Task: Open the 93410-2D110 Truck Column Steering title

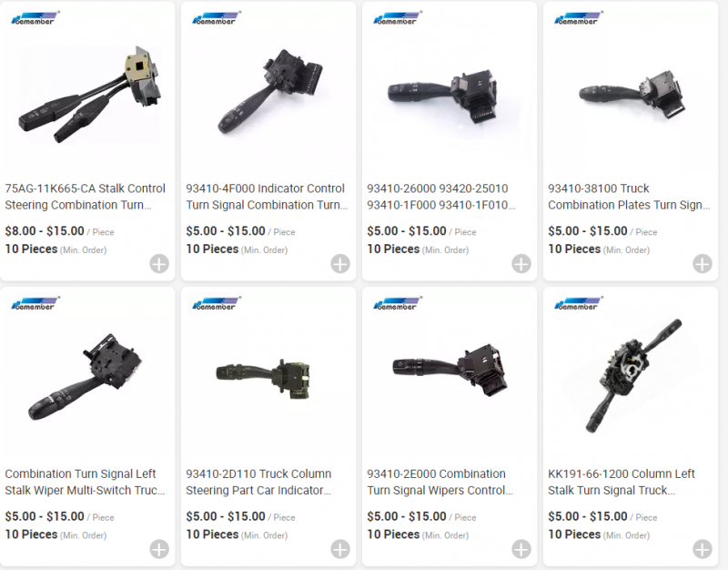Action: pos(258,482)
